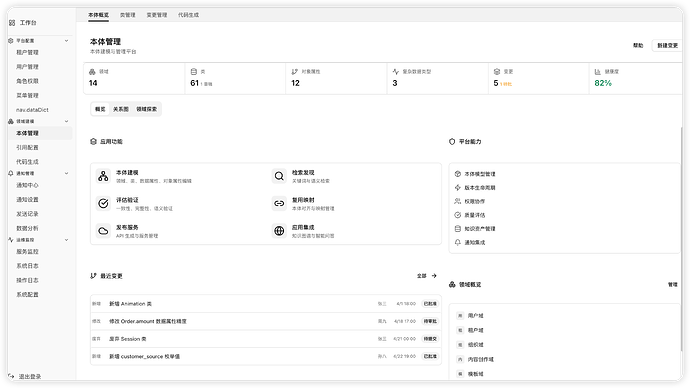
Task: Click the database icon next to 知识资产管理
Action: 458,228
